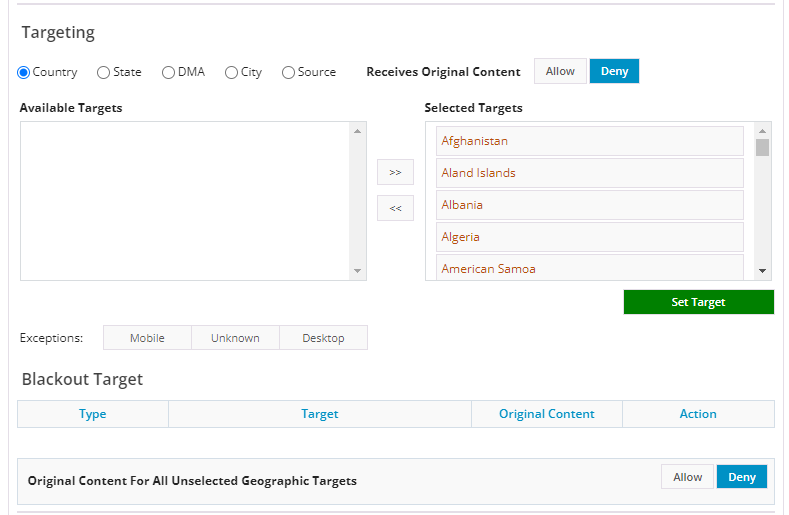Set Receives Original Content to Deny
The image size is (789, 515).
click(x=614, y=71)
